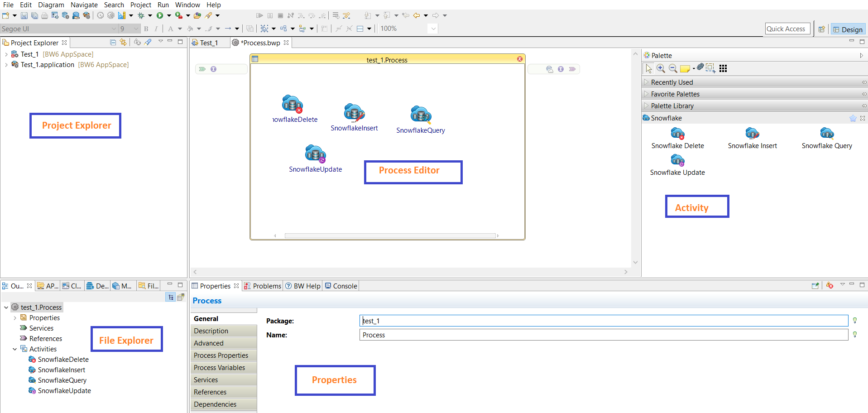Image resolution: width=868 pixels, height=413 pixels.
Task: Select the Snowflake Query palette activity
Action: tap(826, 134)
